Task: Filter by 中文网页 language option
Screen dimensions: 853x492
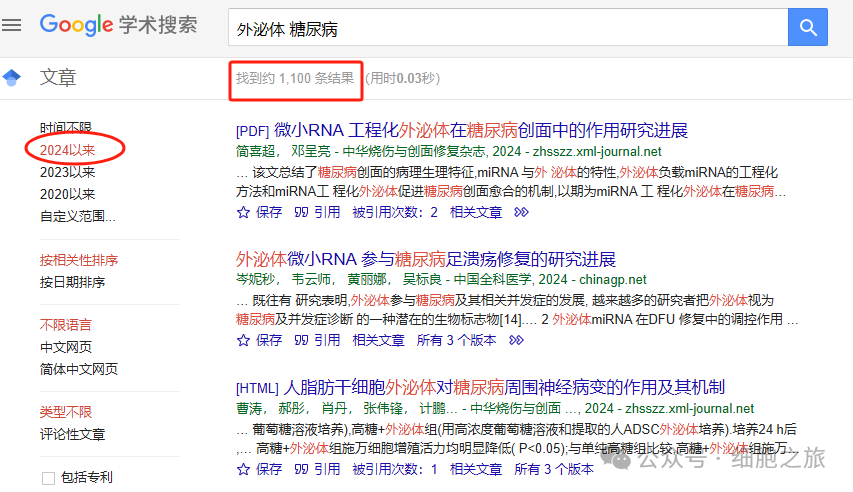Action: coord(66,347)
